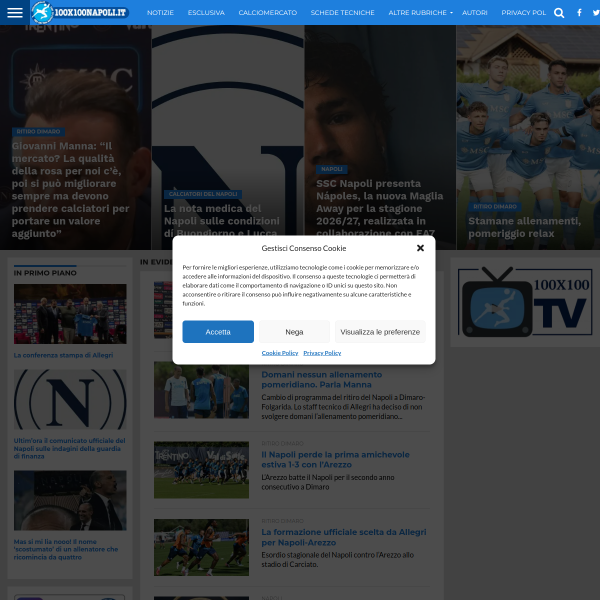600x600 pixels.
Task: Close the cookie consent dialog
Action: tap(420, 248)
